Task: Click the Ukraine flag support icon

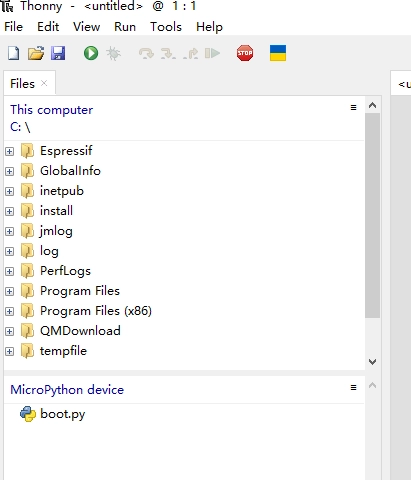Action: [x=278, y=53]
